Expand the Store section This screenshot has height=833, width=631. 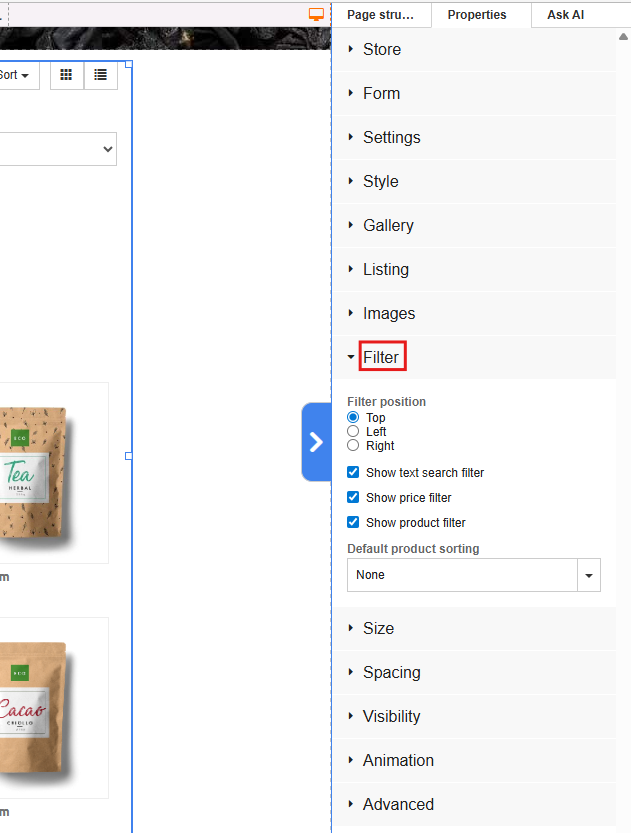pos(381,49)
